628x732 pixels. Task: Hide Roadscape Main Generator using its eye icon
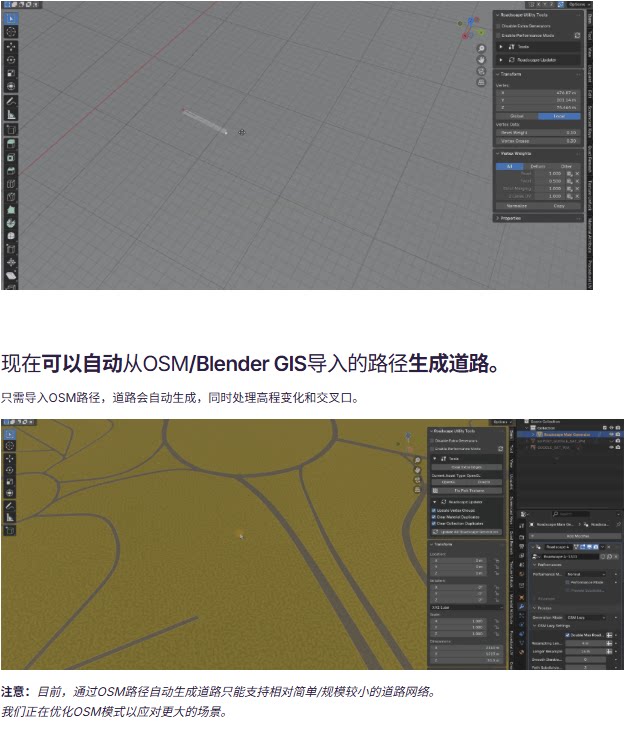(x=611, y=435)
